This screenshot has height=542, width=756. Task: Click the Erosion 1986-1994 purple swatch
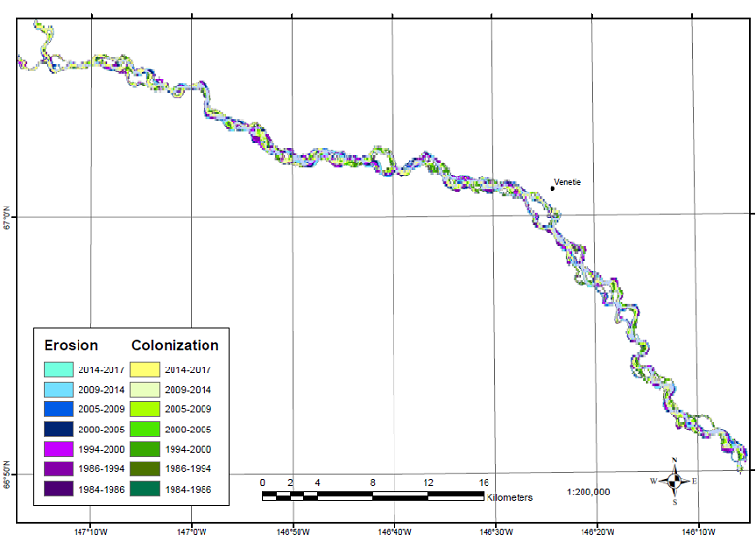[59, 469]
